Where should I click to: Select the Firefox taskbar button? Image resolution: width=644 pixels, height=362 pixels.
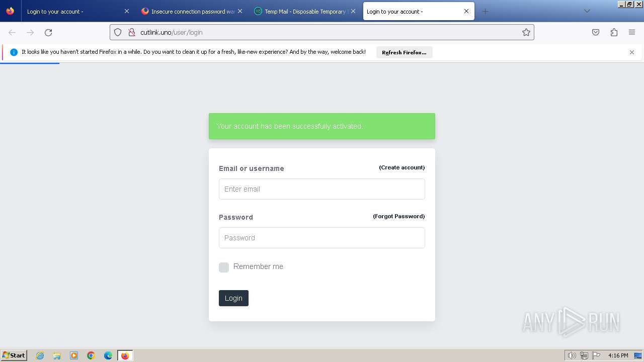(x=125, y=355)
